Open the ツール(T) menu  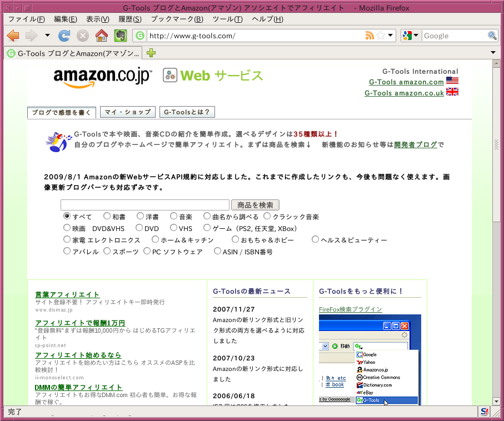[x=228, y=19]
